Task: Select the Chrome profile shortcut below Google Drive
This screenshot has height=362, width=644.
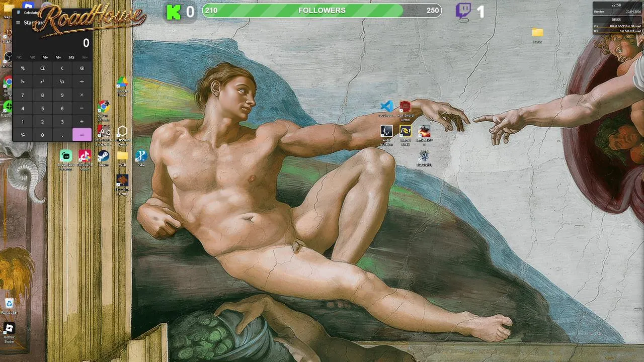Action: pos(104,110)
